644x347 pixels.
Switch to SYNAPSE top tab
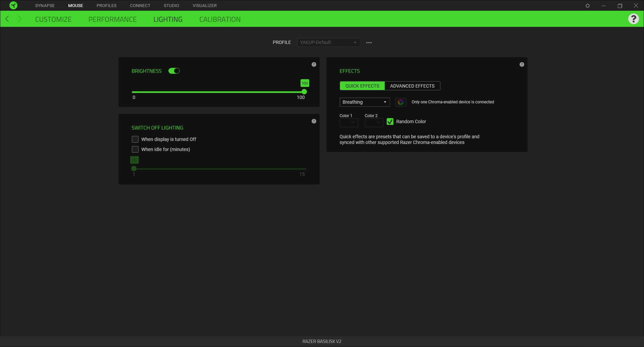tap(45, 6)
